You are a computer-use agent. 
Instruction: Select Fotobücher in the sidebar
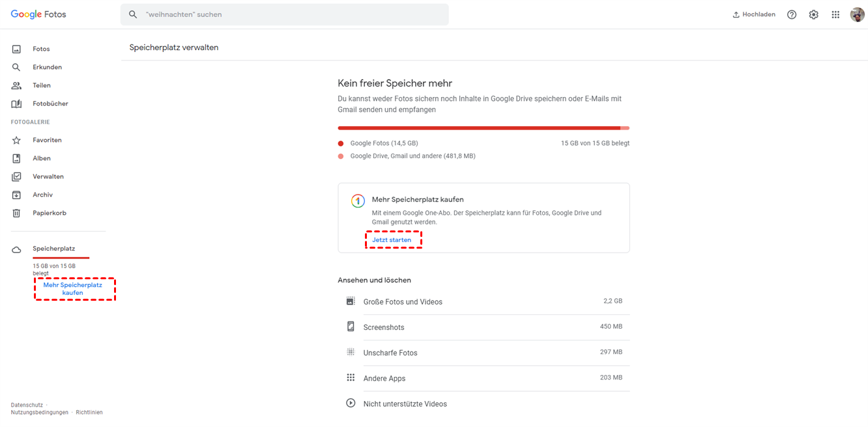click(x=50, y=103)
